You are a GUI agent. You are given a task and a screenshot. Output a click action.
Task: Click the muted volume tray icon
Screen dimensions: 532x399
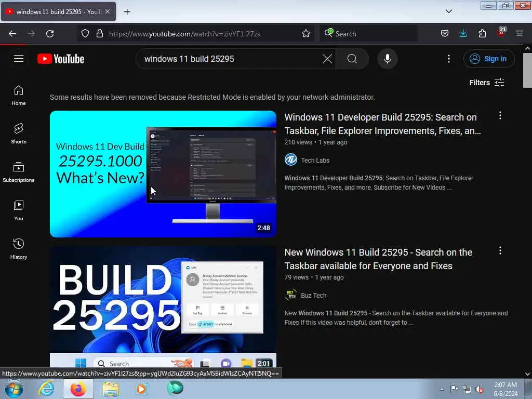tap(480, 390)
